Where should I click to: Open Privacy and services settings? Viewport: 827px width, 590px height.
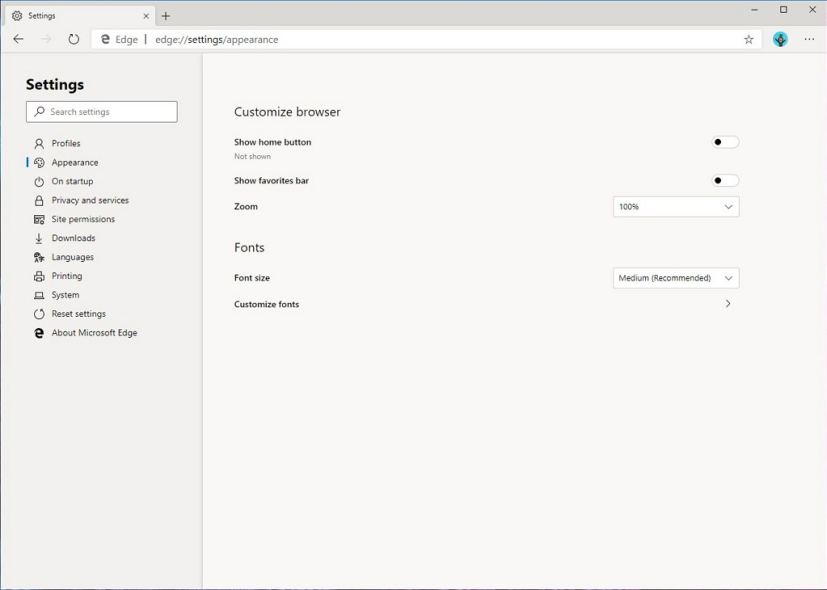(x=90, y=200)
